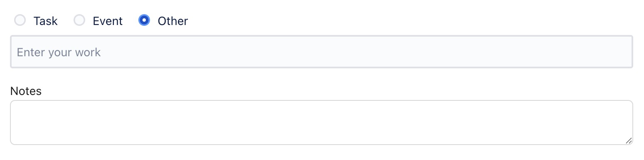Click the selected Other radio button
The image size is (644, 160).
(144, 20)
